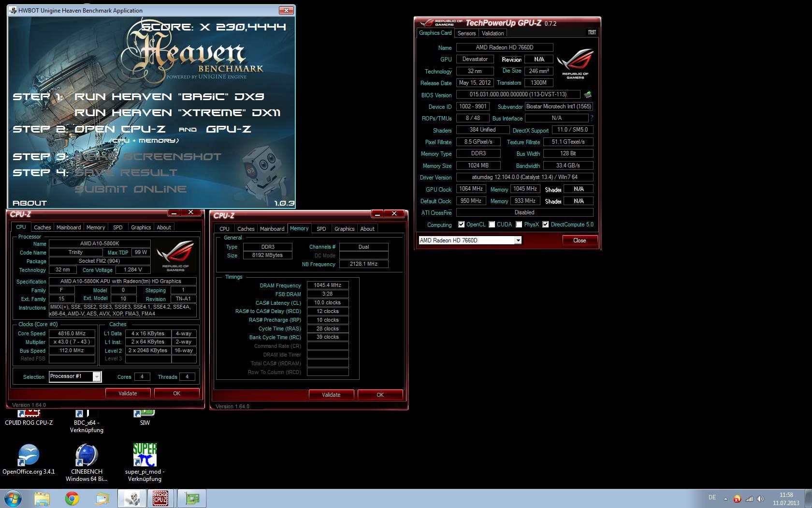Open Caches tab in the left CPU-Z window
The height and width of the screenshot is (508, 812).
pos(42,227)
